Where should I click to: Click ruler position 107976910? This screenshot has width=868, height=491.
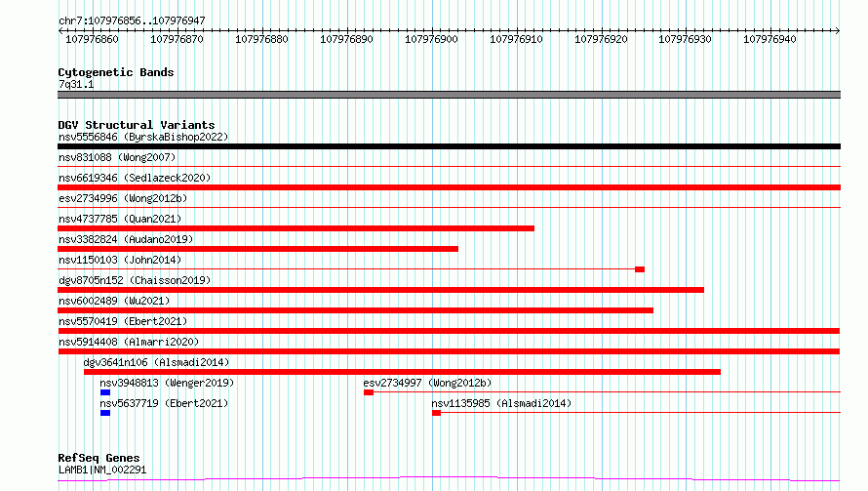coord(516,39)
